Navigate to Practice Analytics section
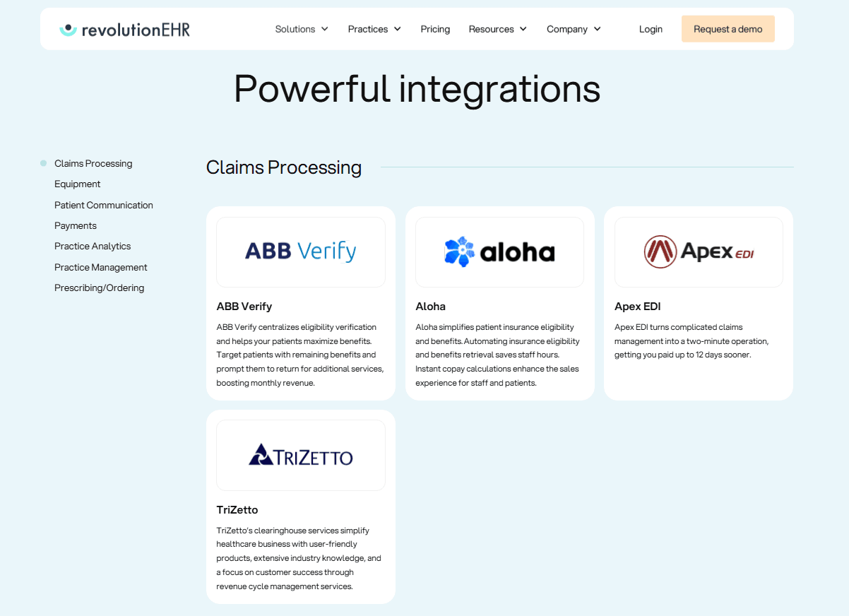 (93, 246)
